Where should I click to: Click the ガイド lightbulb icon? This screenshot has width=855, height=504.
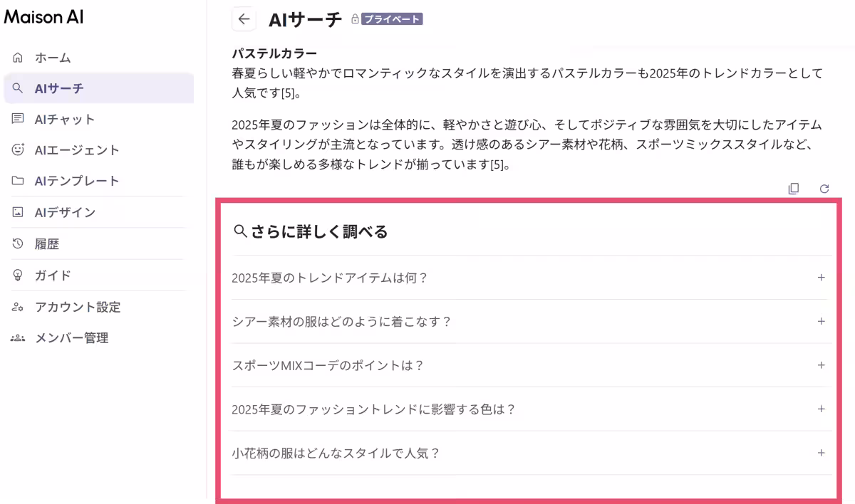16,275
